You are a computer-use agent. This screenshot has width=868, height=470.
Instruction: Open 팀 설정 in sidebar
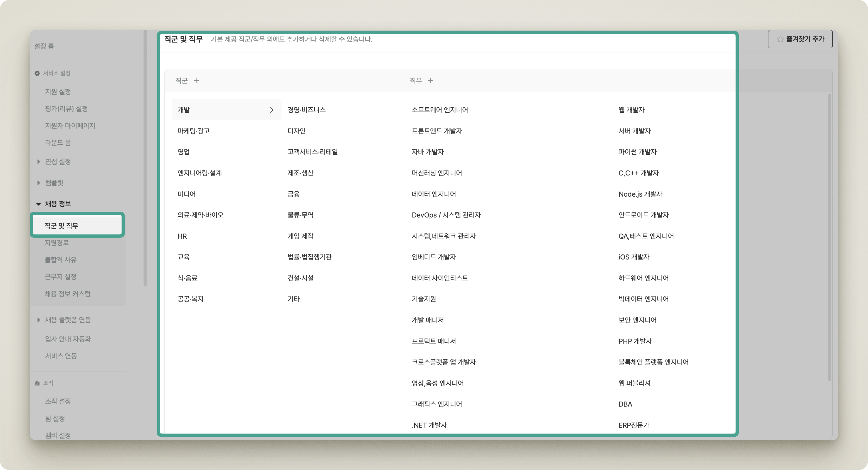point(55,419)
